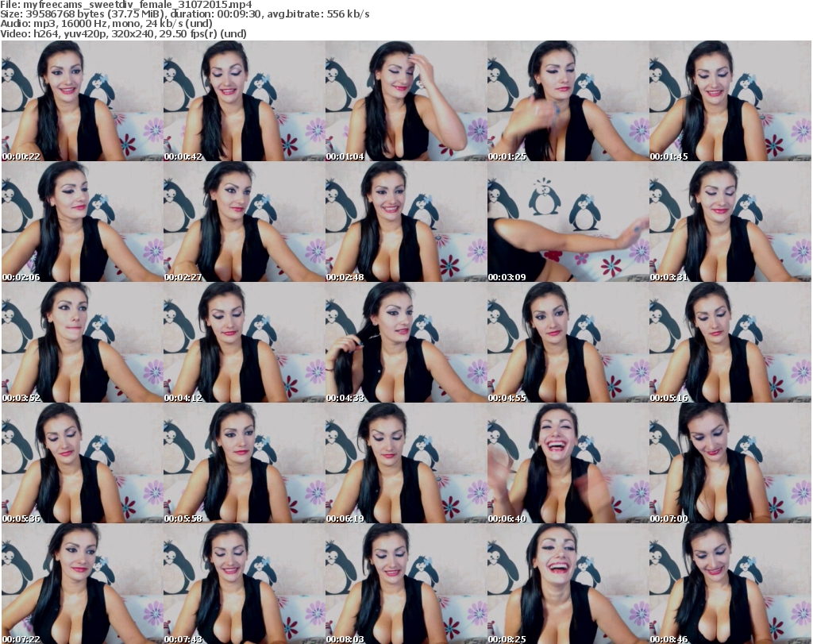Screen dimensions: 813x644
Task: Select the thumbnail timestamped 00:01:04
Action: point(406,101)
